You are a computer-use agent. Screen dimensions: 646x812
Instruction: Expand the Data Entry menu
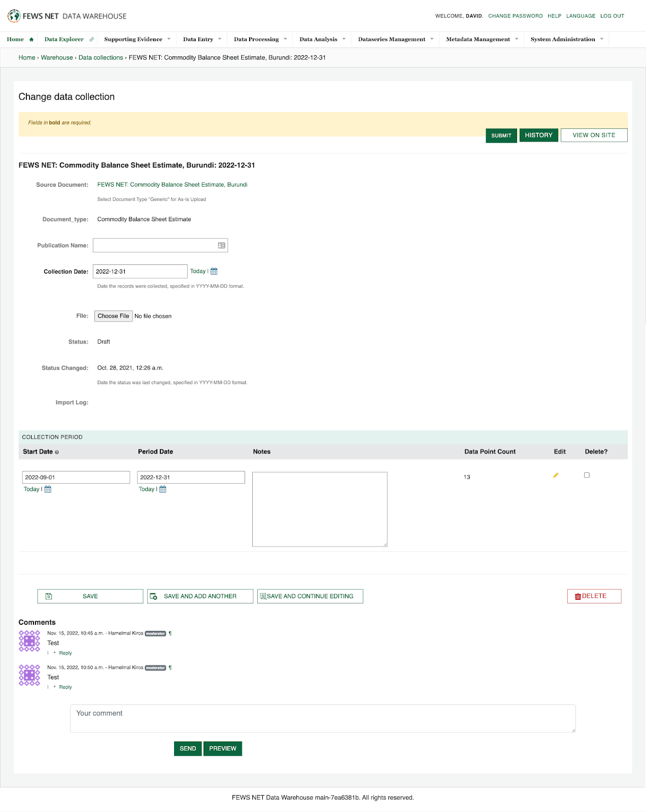202,40
